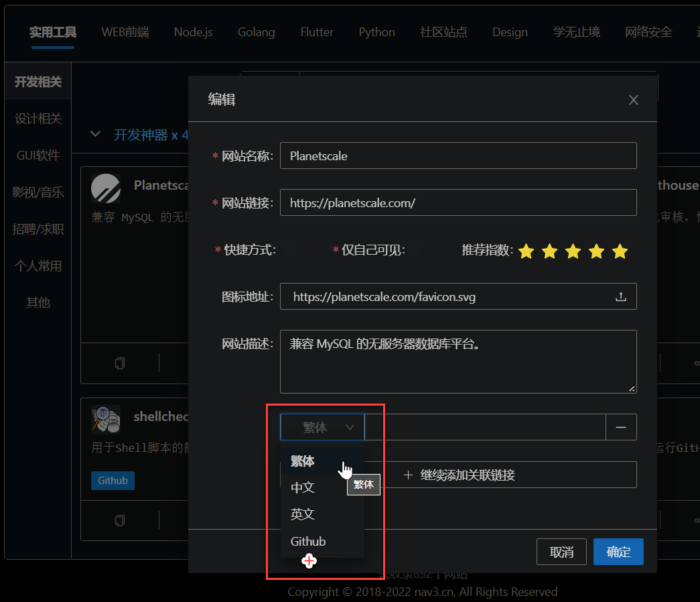Click 继续添加关联链接 button
The height and width of the screenshot is (602, 700).
point(458,475)
